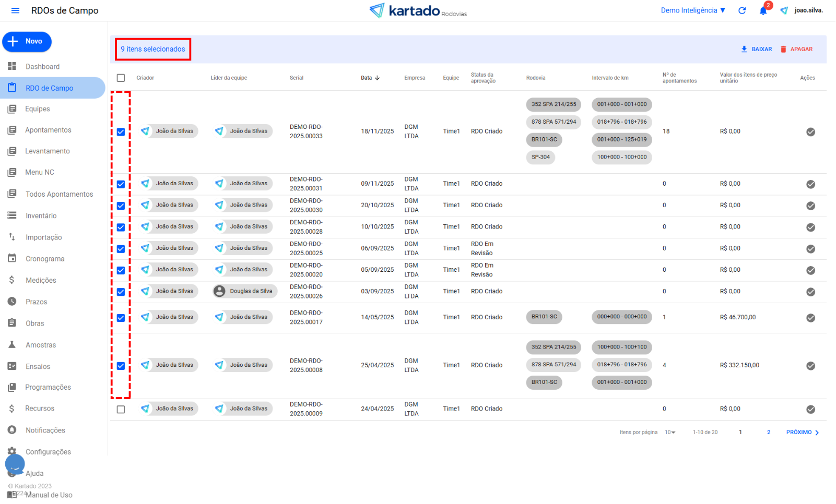
Task: Go to page 2 of results
Action: 768,433
